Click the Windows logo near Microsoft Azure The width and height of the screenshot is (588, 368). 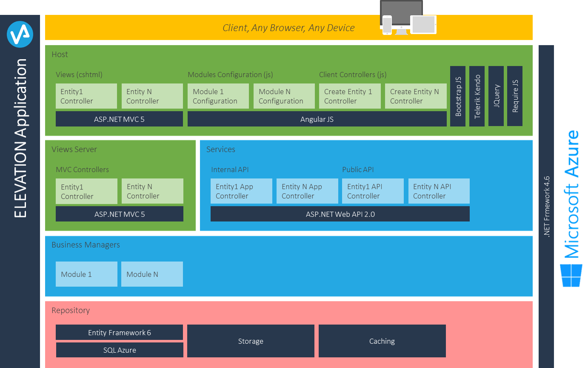[571, 275]
